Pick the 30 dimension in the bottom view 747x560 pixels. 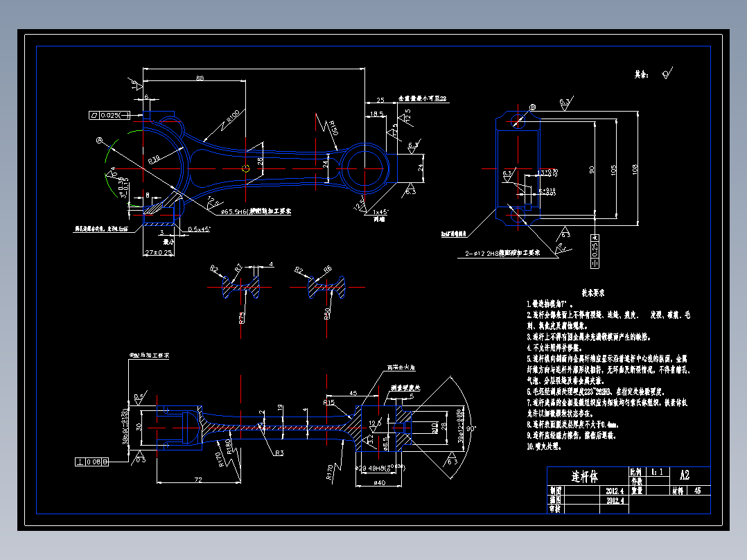(x=139, y=427)
